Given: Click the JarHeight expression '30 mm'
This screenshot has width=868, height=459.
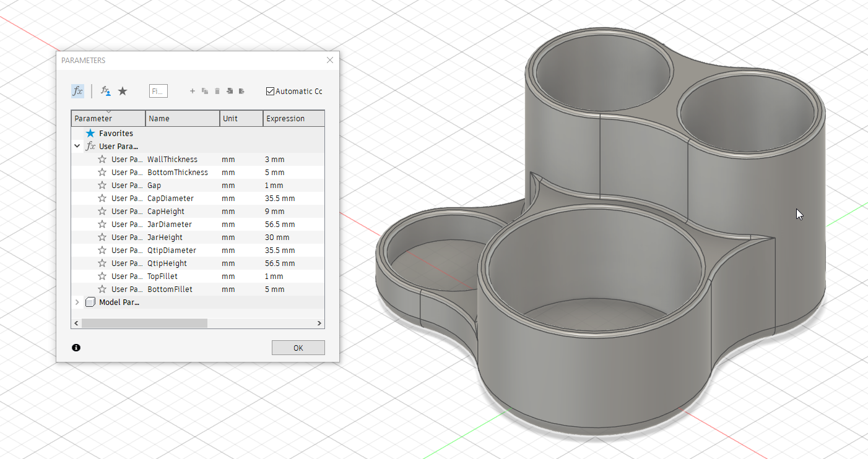Looking at the screenshot, I should pyautogui.click(x=277, y=238).
